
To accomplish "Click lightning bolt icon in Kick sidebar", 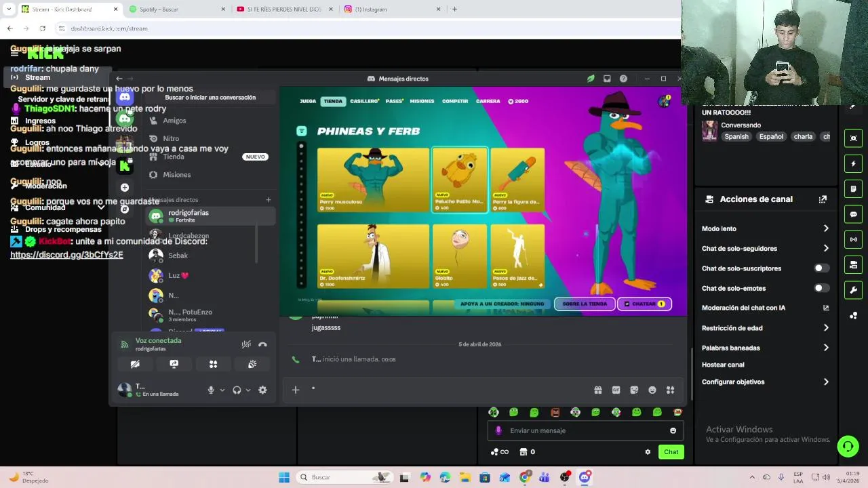I will click(x=853, y=163).
